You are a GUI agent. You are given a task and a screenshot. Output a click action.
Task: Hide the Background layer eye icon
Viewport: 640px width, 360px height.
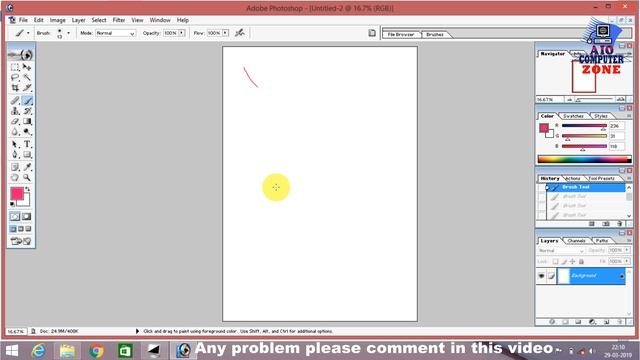click(x=541, y=276)
